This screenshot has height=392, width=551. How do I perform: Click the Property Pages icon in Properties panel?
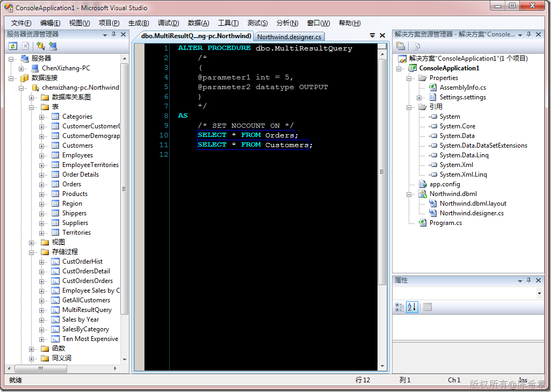pos(427,307)
